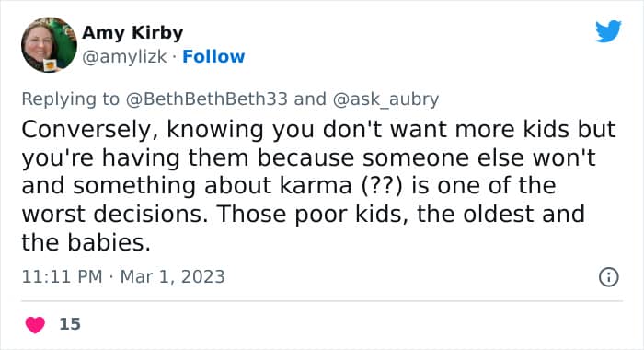The height and width of the screenshot is (350, 644).
Task: Click the "Replying to" label
Action: click(70, 99)
